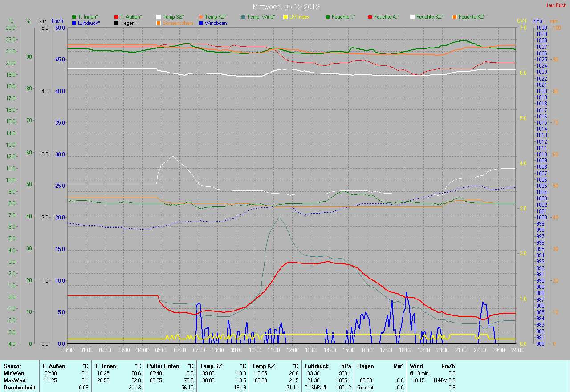Viewport: 570px width, 392px height.
Task: Select the red Feuchte A. legend swatch
Action: [x=370, y=17]
